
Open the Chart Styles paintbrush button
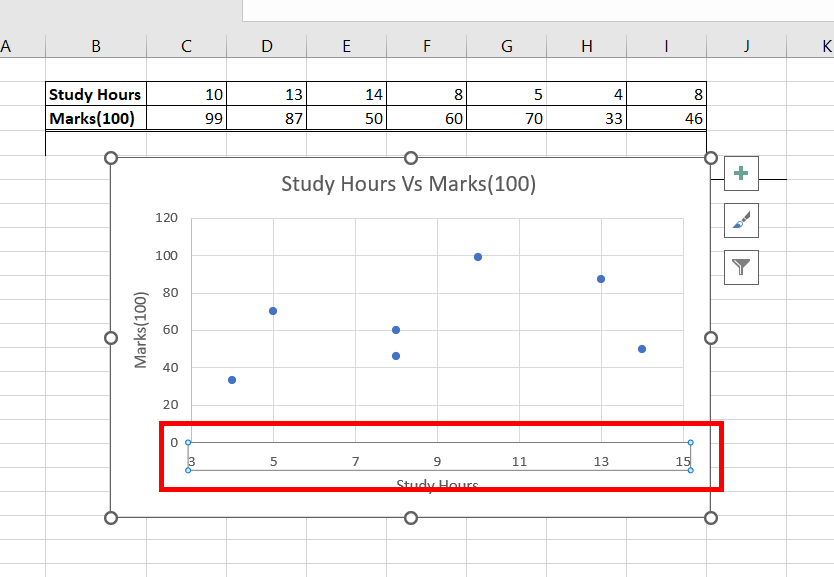click(x=741, y=220)
